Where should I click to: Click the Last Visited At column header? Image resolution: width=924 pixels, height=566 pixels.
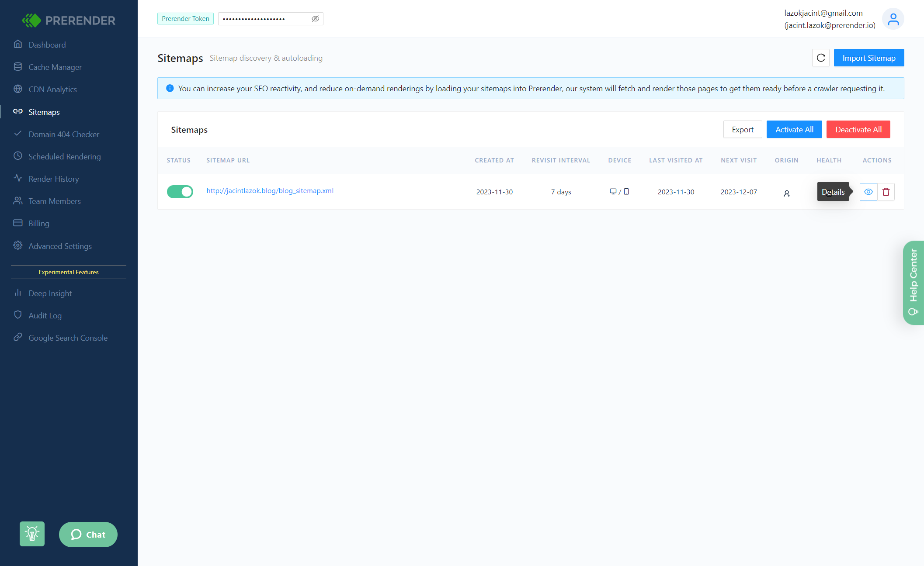[676, 160]
